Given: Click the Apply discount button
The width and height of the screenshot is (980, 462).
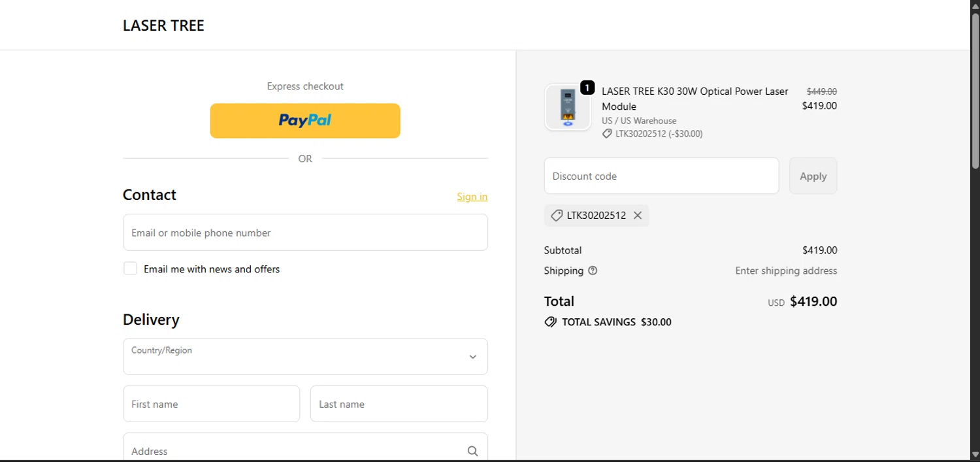Looking at the screenshot, I should point(813,176).
